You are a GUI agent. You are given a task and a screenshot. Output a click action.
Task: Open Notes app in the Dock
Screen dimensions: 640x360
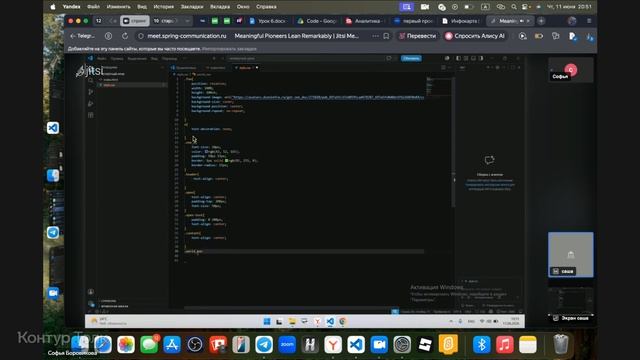tap(528, 345)
